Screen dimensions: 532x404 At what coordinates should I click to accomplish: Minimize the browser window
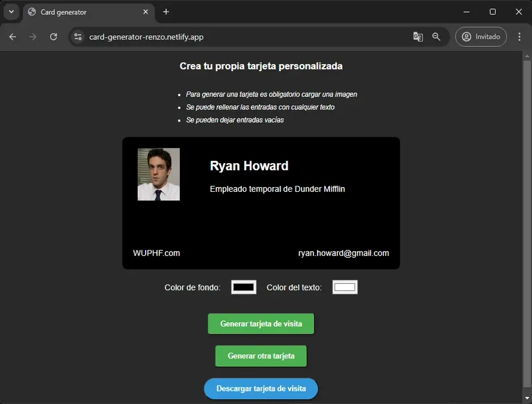click(x=466, y=12)
